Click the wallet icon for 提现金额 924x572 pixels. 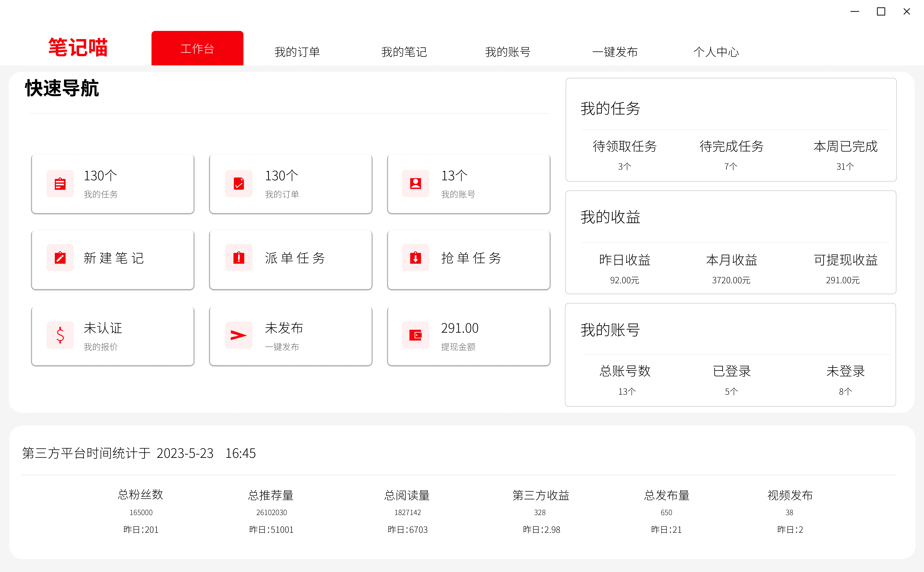415,335
